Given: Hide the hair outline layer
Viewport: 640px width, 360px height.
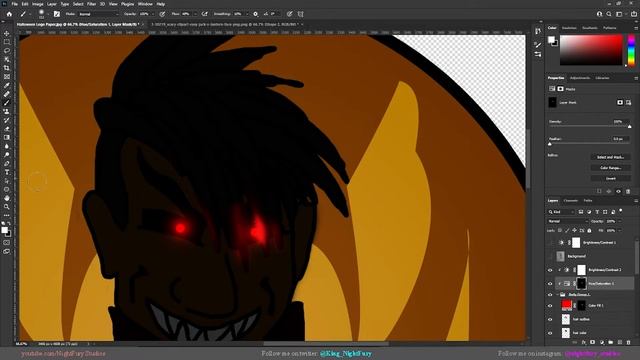Looking at the screenshot, I should click(x=550, y=319).
